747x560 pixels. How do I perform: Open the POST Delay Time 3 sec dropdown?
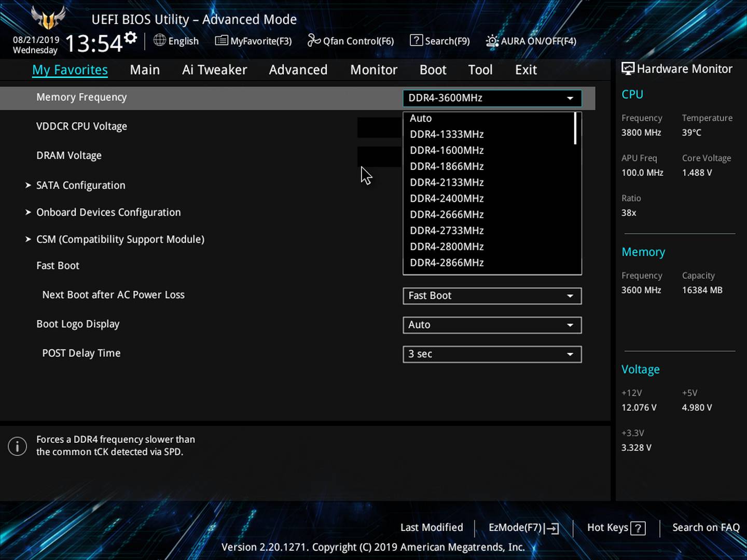pyautogui.click(x=492, y=354)
